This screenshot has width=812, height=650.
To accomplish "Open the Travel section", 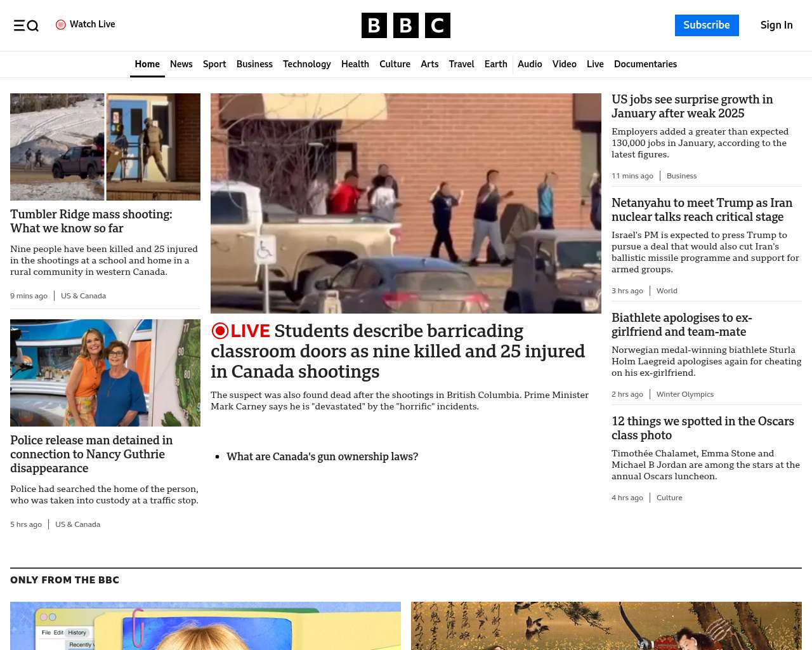I will 461,64.
